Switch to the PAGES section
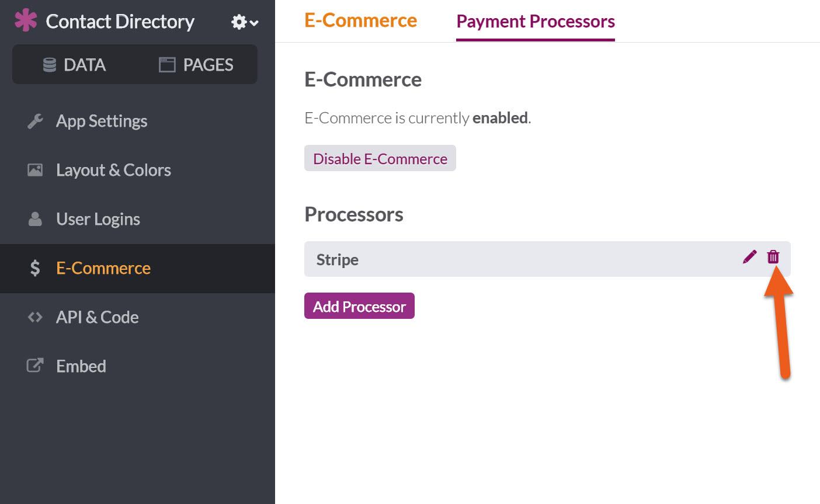Image resolution: width=820 pixels, height=504 pixels. pyautogui.click(x=196, y=65)
